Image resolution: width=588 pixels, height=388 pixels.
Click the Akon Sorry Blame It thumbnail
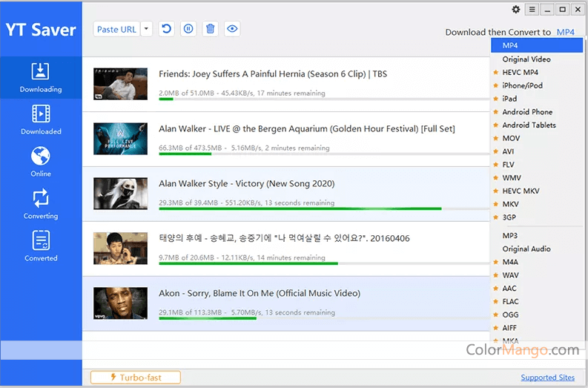click(x=120, y=303)
